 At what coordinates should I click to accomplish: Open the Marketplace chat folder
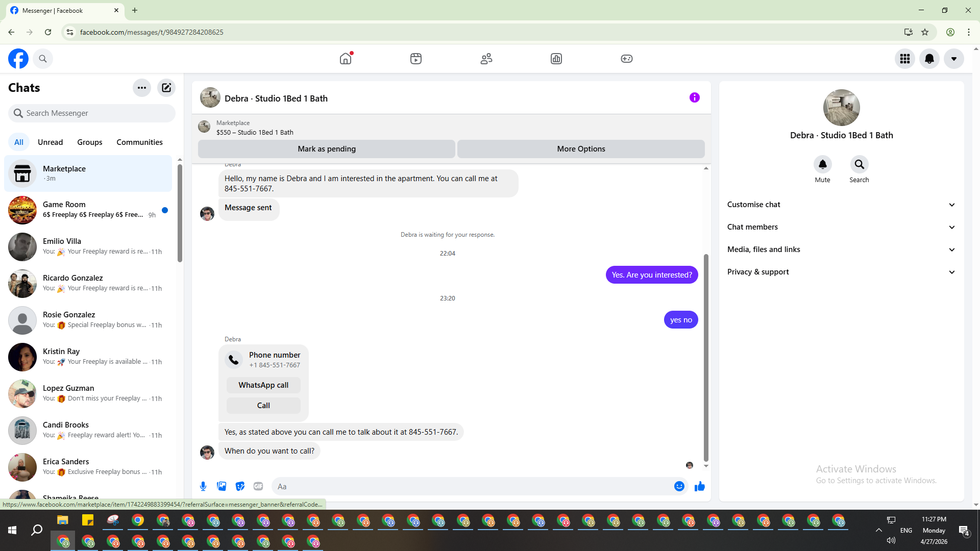click(x=88, y=173)
